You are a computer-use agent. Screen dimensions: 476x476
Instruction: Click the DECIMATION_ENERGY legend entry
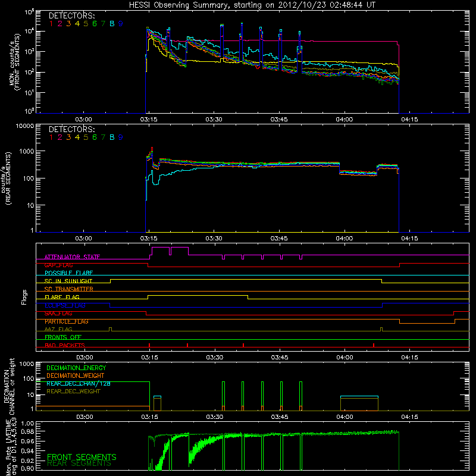point(76,368)
